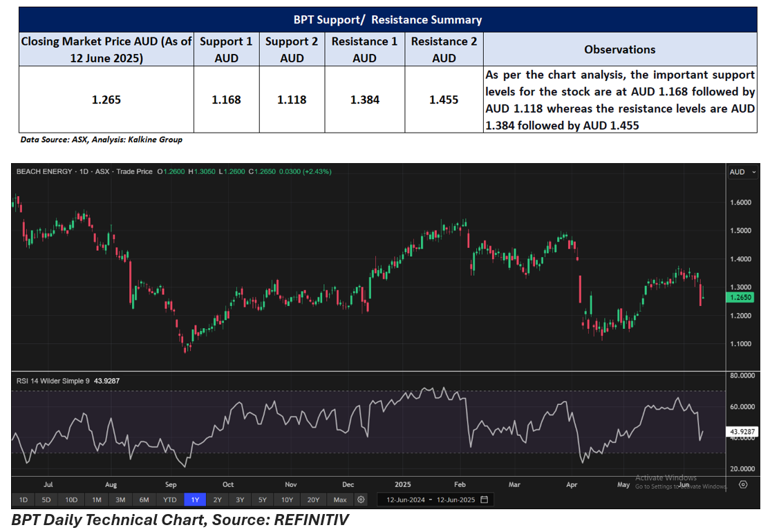Select the 1D time range button
This screenshot has height=532, width=770.
23,500
